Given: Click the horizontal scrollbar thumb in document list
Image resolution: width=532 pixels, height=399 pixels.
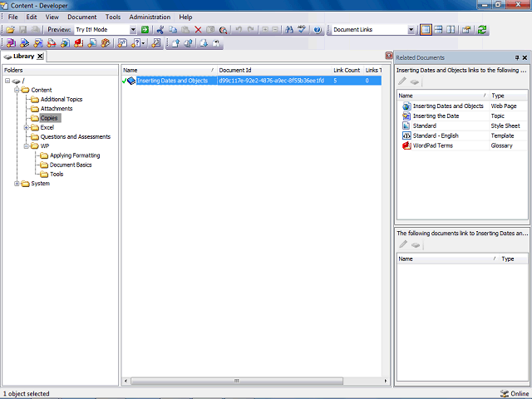Looking at the screenshot, I should click(x=236, y=381).
